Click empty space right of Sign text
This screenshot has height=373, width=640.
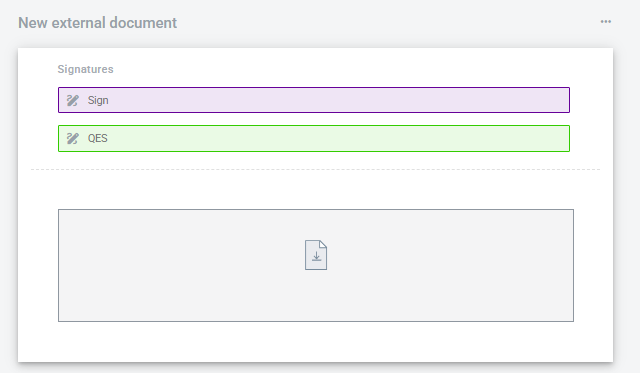339,100
